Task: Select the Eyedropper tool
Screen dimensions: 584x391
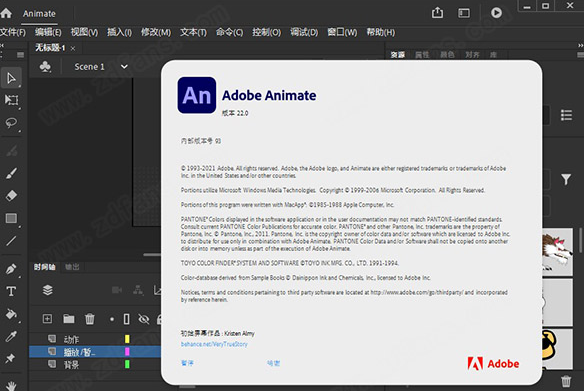Action: [x=11, y=336]
